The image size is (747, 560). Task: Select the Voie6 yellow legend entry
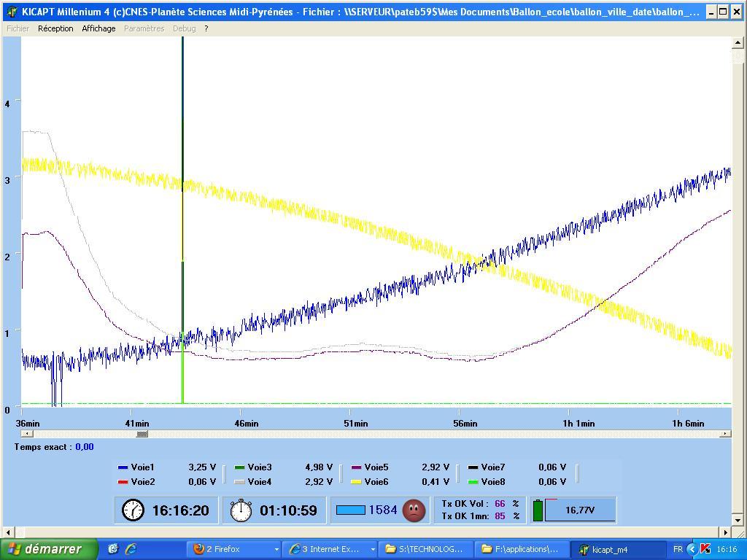click(x=376, y=482)
